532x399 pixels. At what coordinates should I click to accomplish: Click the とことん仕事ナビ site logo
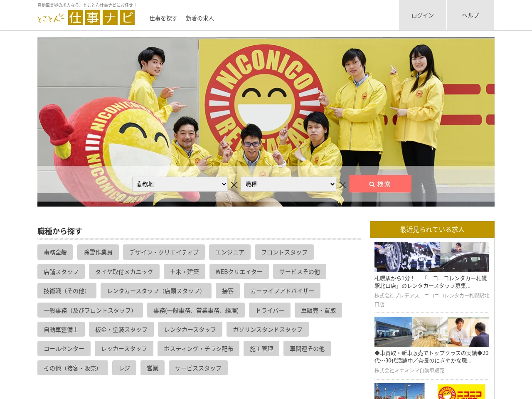[86, 17]
